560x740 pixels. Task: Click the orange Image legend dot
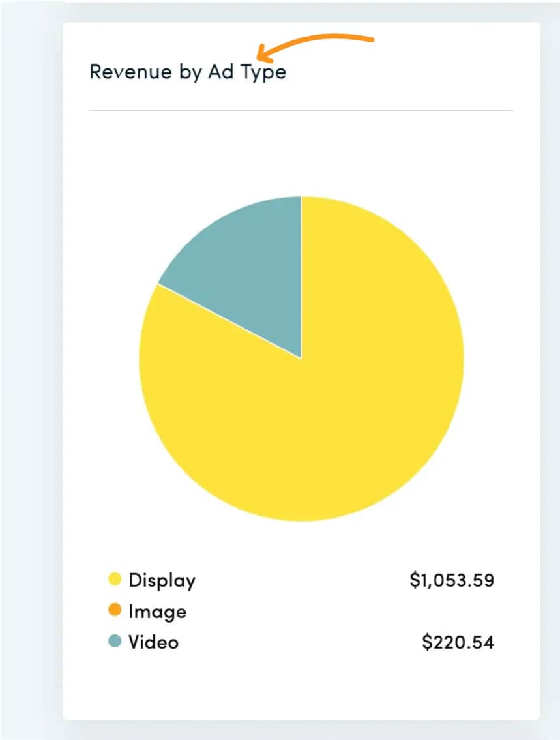[115, 610]
